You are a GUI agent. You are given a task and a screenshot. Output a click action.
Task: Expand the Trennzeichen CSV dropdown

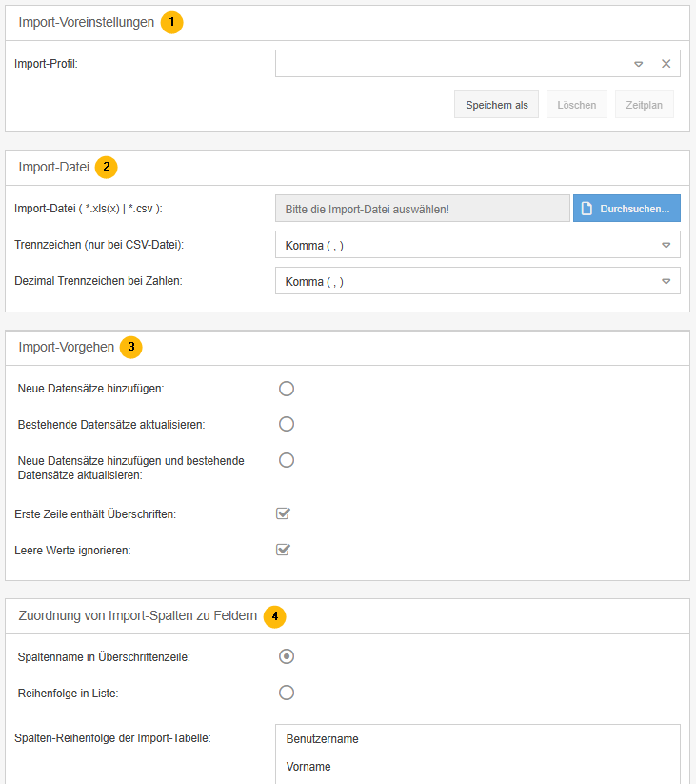(666, 245)
